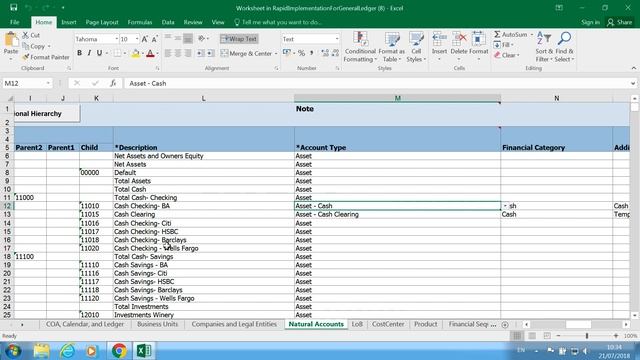
Task: Open Font dialog launcher
Action: coord(157,69)
